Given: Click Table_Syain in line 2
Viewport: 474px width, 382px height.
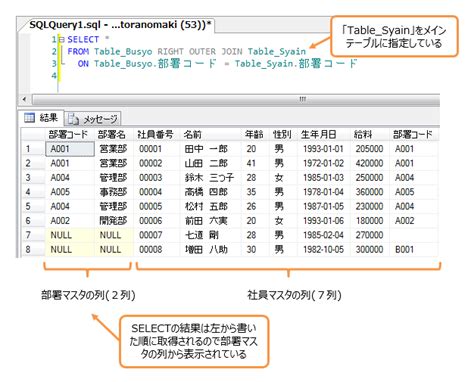Looking at the screenshot, I should pyautogui.click(x=277, y=52).
